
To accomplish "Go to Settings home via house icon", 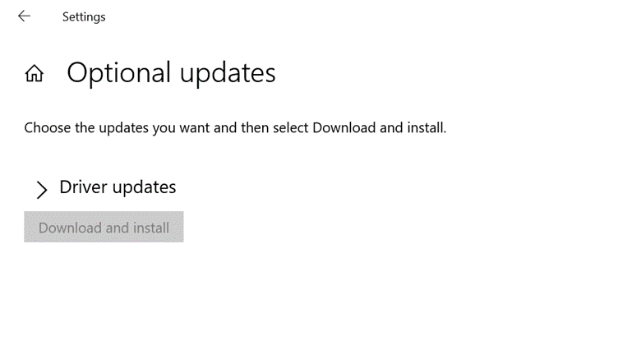I will point(35,74).
